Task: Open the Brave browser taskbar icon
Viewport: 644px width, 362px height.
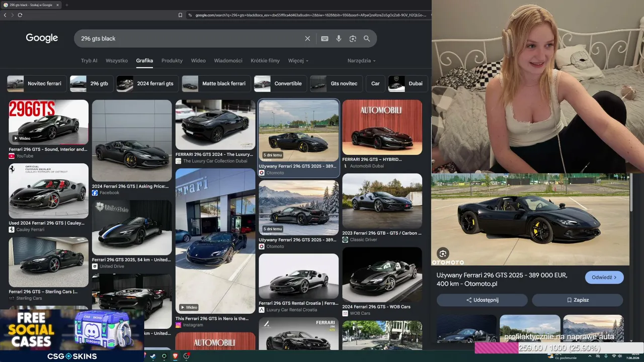Action: (175, 356)
